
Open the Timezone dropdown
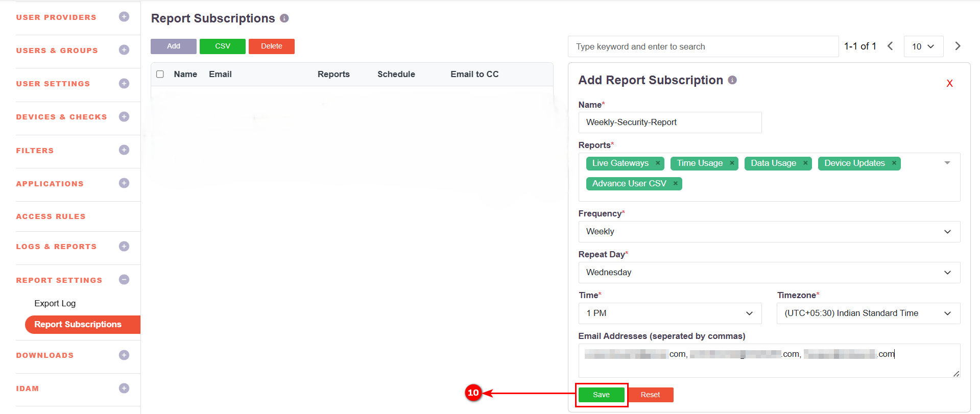868,313
